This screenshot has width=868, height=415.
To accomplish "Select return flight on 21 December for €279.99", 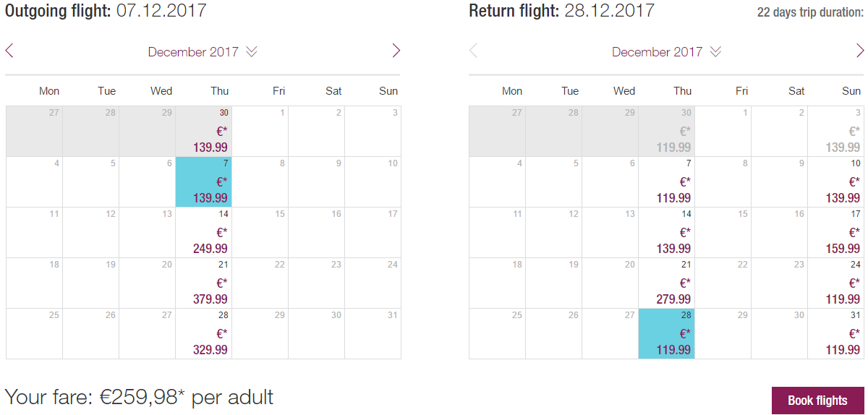I will (x=667, y=283).
